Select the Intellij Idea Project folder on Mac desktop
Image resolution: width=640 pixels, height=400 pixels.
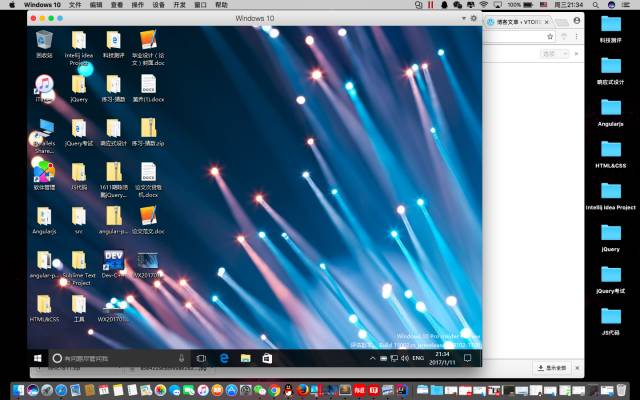[x=611, y=196]
